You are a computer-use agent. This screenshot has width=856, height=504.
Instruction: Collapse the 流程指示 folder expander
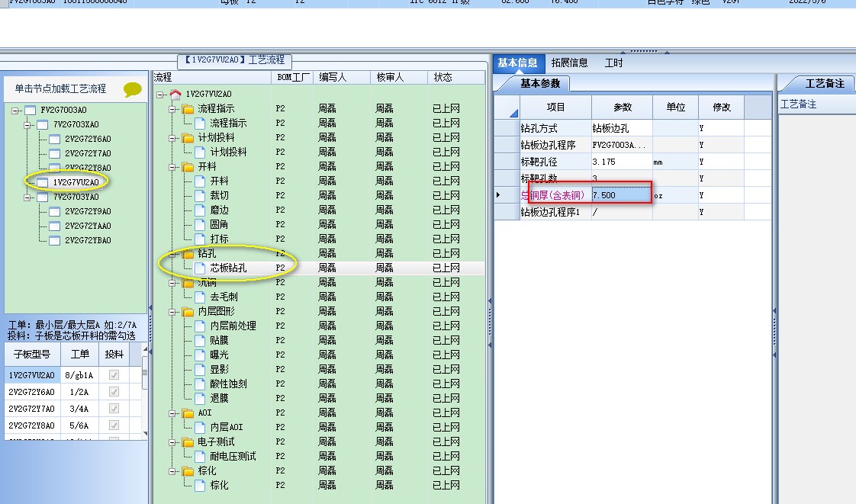click(172, 109)
